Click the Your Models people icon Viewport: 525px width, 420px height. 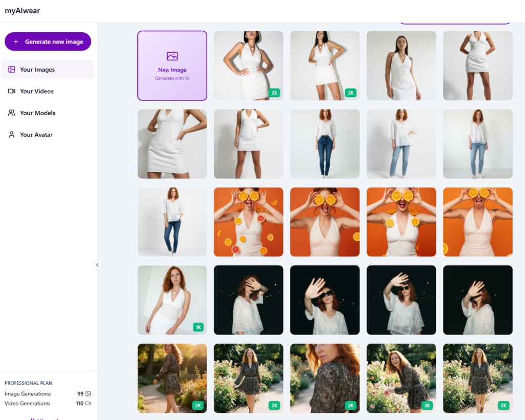point(11,113)
